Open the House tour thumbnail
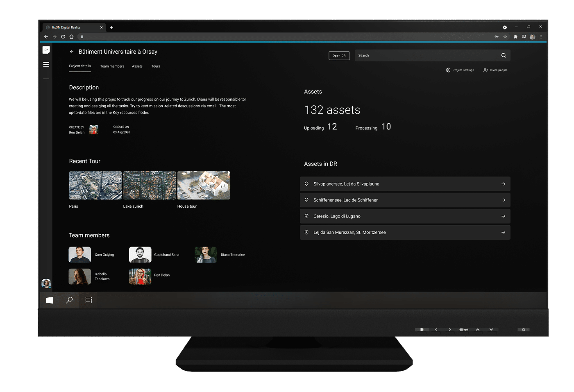This screenshot has width=574, height=392. pos(204,186)
